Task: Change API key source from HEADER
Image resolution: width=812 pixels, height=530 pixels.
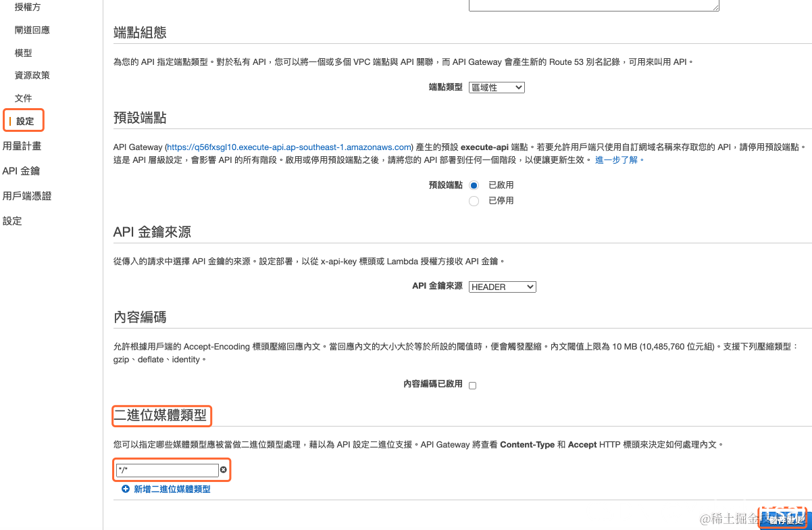Action: [502, 286]
